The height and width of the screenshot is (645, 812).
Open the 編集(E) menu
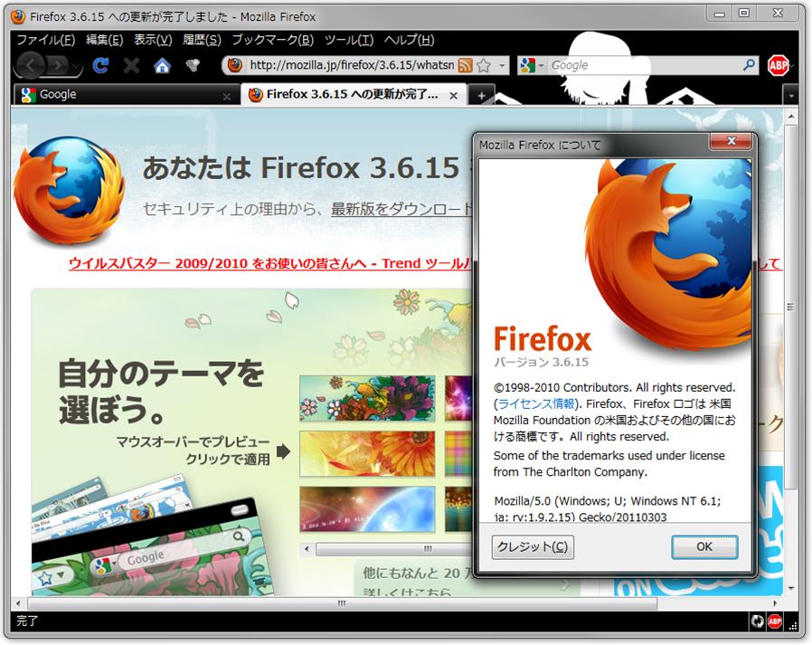[104, 40]
